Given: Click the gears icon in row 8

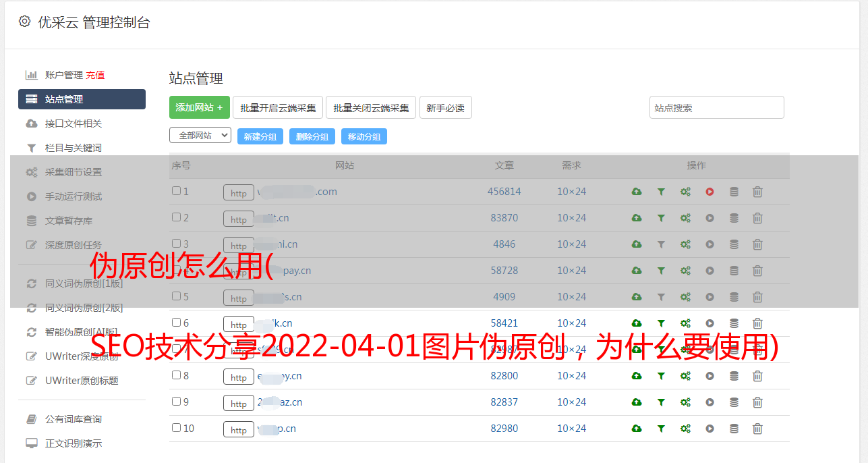Looking at the screenshot, I should click(685, 376).
